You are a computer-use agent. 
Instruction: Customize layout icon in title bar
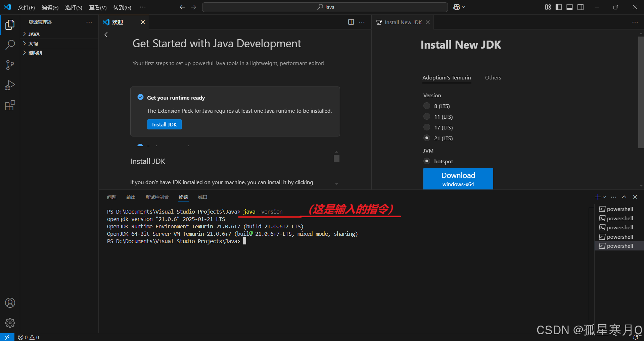pos(548,7)
